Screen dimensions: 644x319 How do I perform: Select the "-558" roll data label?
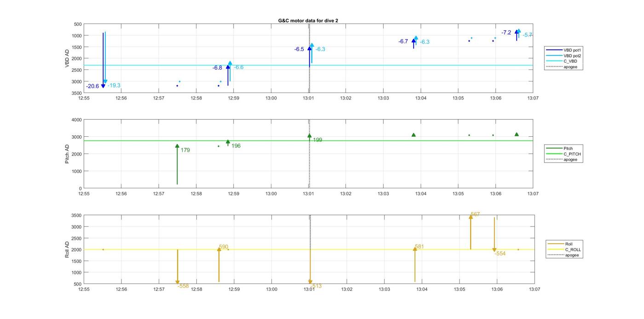pyautogui.click(x=183, y=286)
